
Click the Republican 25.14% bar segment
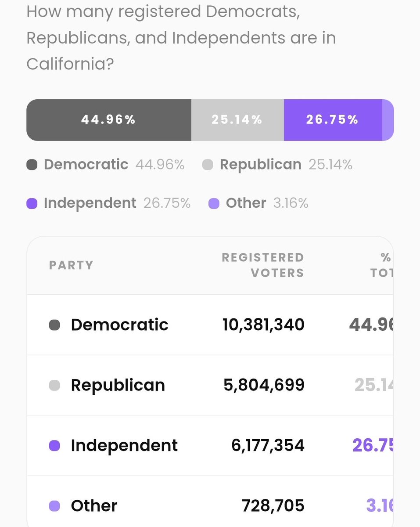(x=237, y=120)
